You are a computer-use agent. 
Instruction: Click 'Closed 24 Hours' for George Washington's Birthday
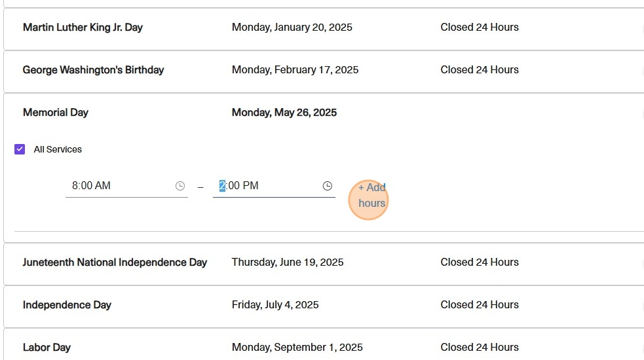click(x=480, y=70)
